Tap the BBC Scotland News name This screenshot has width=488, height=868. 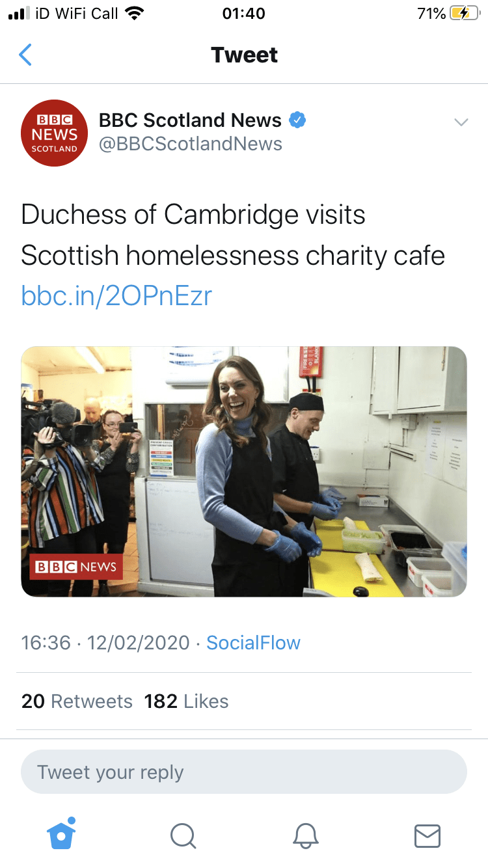click(190, 120)
